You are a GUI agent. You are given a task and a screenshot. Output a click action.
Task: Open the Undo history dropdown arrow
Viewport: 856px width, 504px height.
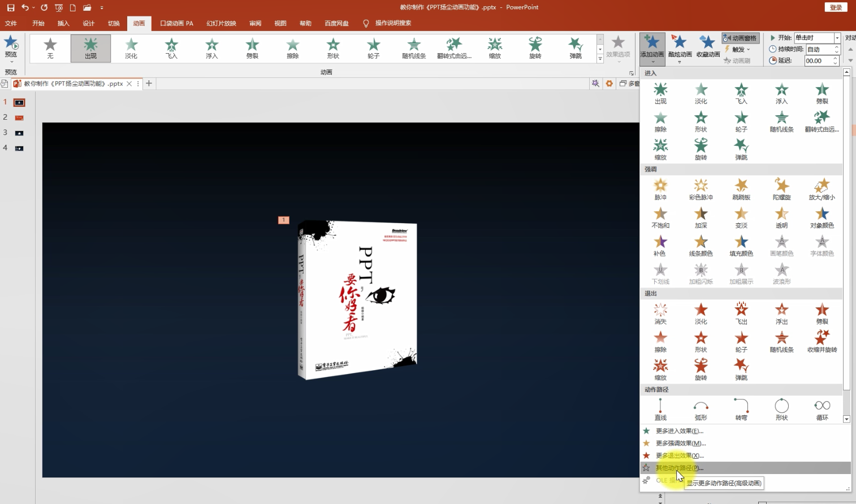pyautogui.click(x=33, y=8)
